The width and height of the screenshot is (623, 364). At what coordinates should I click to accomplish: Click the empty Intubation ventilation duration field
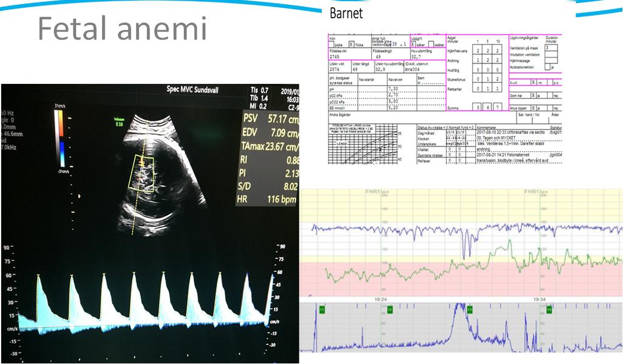[551, 54]
